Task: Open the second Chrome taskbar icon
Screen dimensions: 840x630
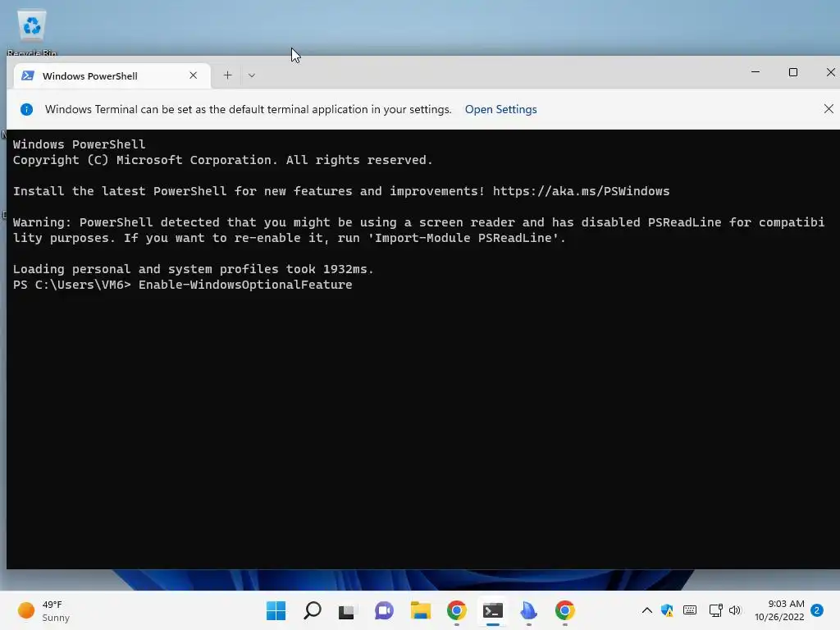Action: tap(564, 610)
